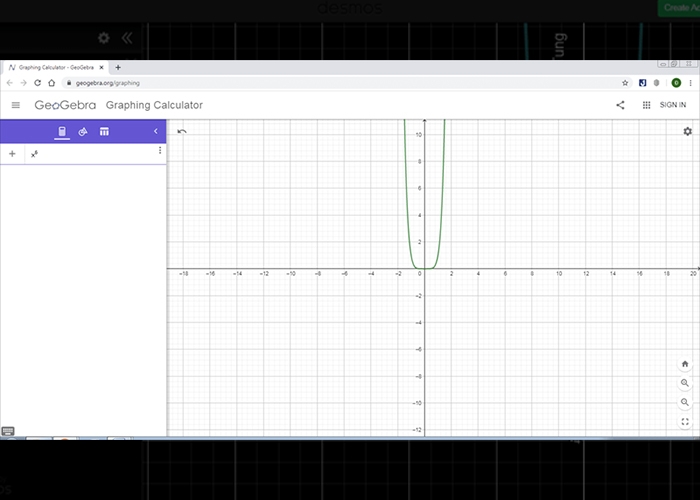Bookmark this page with the star icon
This screenshot has width=700, height=500.
(625, 83)
